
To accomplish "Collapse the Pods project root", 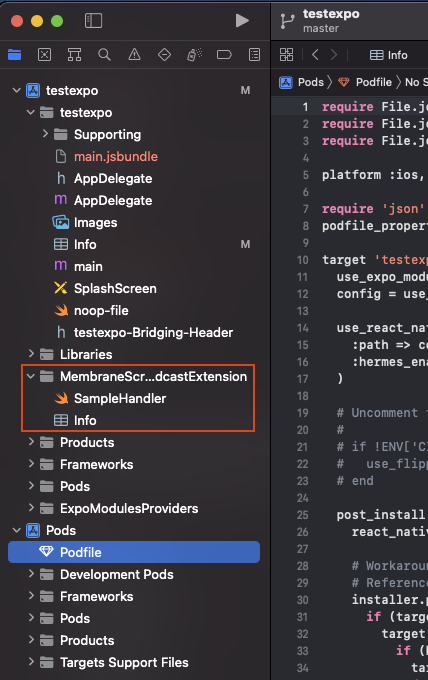I will pos(16,530).
